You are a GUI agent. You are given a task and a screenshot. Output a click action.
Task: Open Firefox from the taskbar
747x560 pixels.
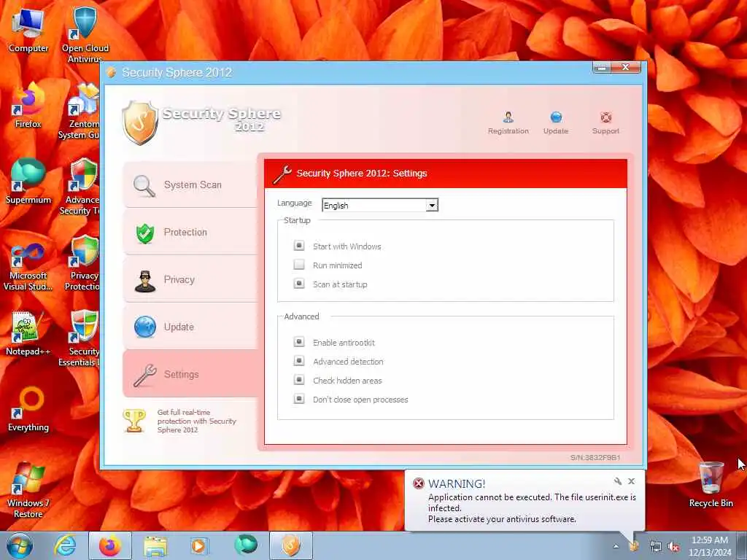point(110,545)
